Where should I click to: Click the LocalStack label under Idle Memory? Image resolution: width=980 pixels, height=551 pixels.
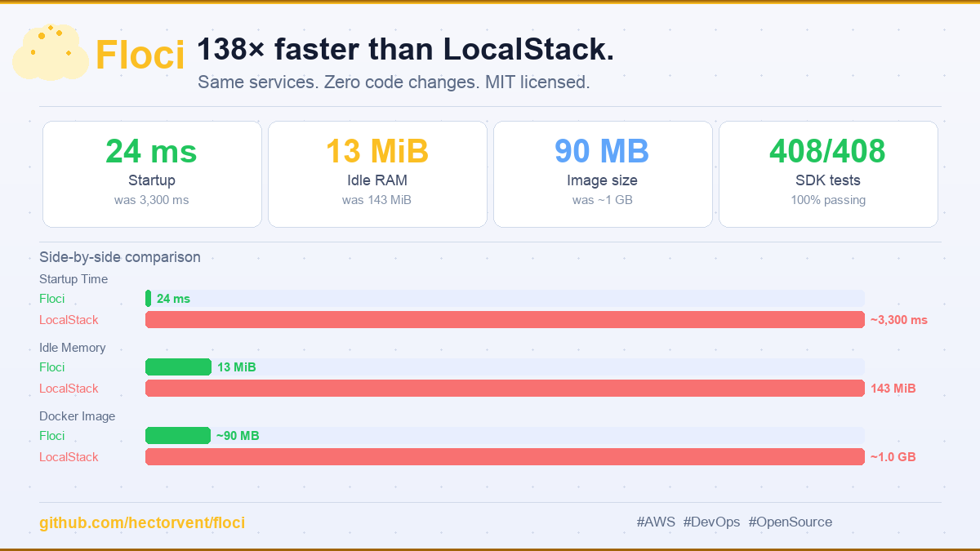coord(69,389)
